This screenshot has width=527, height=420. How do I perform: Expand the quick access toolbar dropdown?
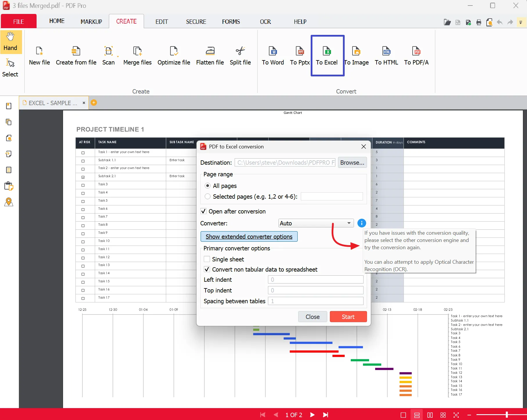521,22
